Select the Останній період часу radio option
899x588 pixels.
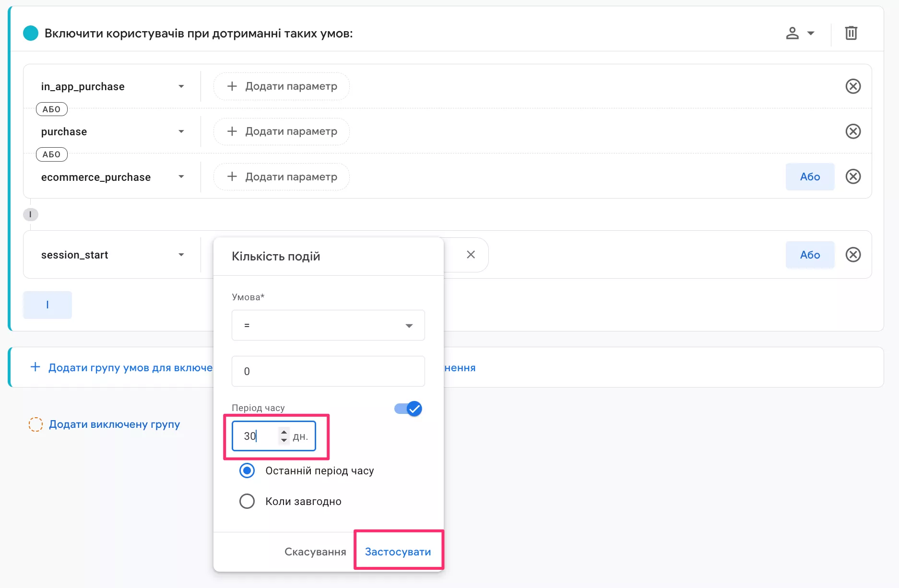pos(247,471)
